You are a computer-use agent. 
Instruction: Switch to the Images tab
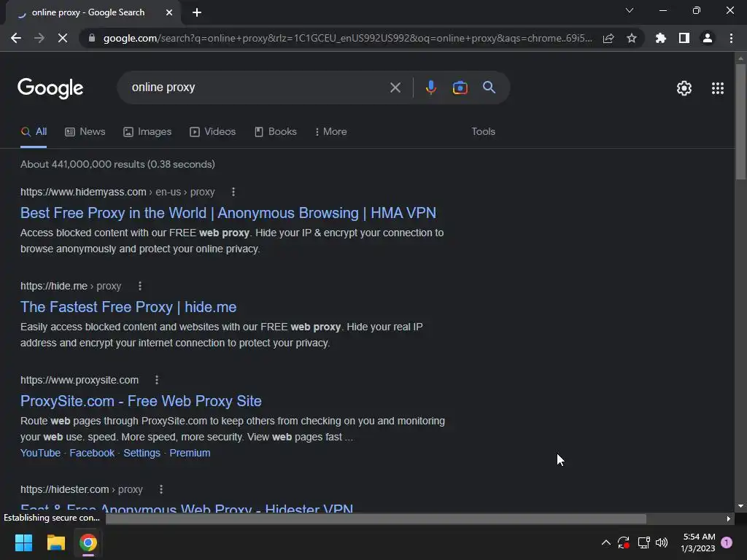[147, 132]
